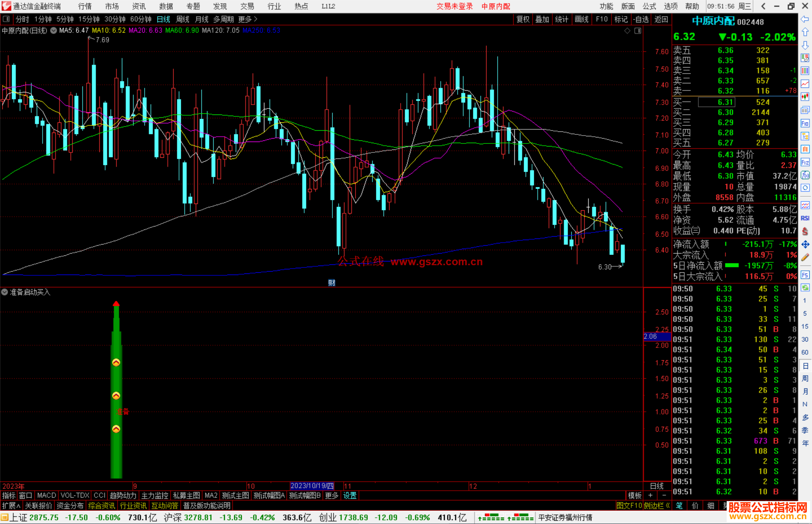Expand the 更多 period options
812x524 pixels.
[247, 19]
